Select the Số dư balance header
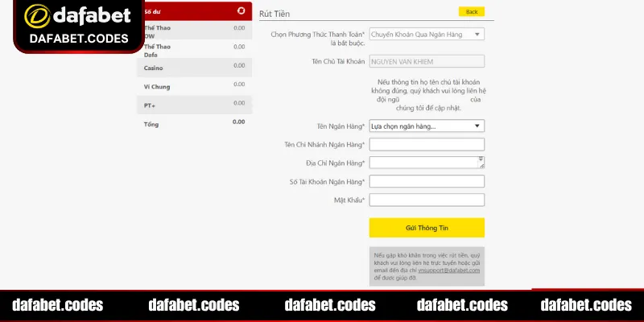The height and width of the screenshot is (322, 644). (193, 12)
